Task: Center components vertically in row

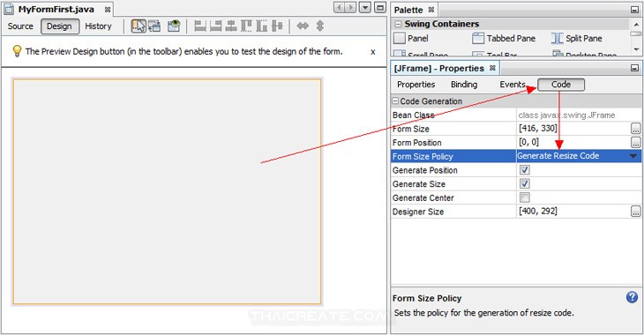Action: click(x=277, y=26)
